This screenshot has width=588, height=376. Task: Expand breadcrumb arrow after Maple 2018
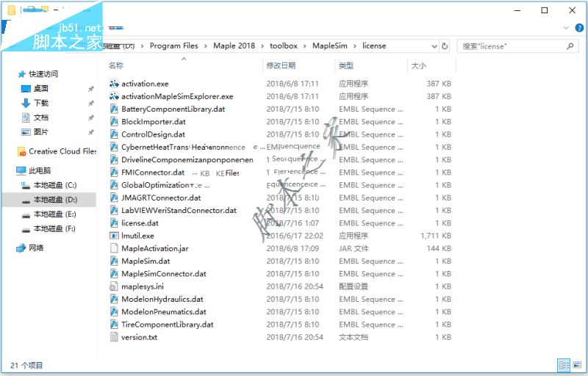point(262,46)
